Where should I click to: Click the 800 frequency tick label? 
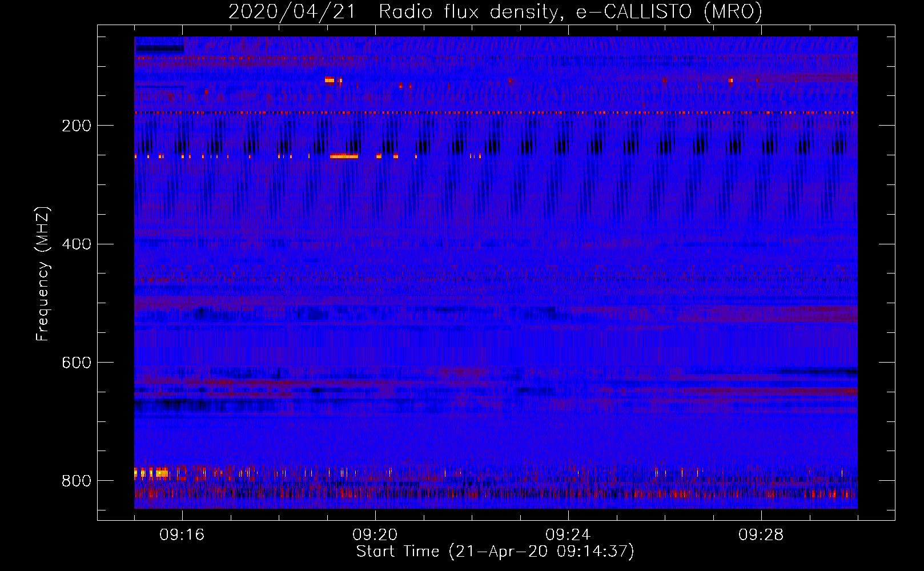[77, 481]
